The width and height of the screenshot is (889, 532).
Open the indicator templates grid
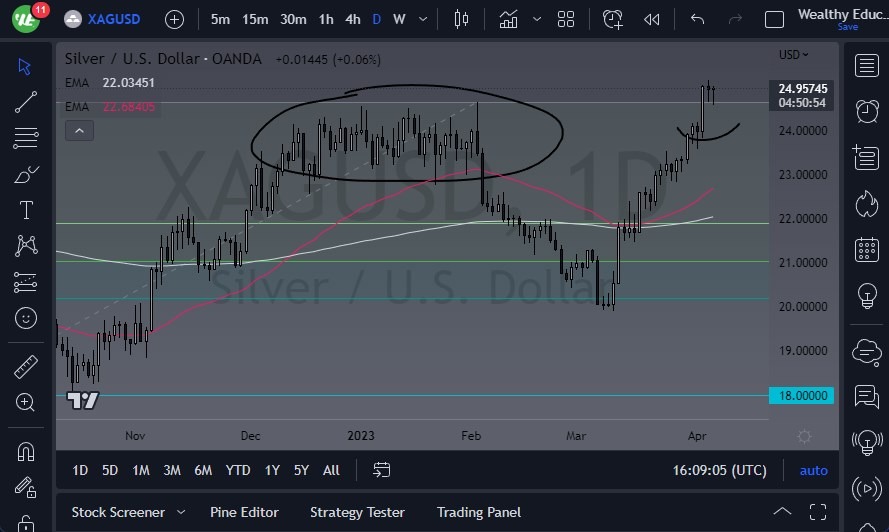[x=566, y=19]
